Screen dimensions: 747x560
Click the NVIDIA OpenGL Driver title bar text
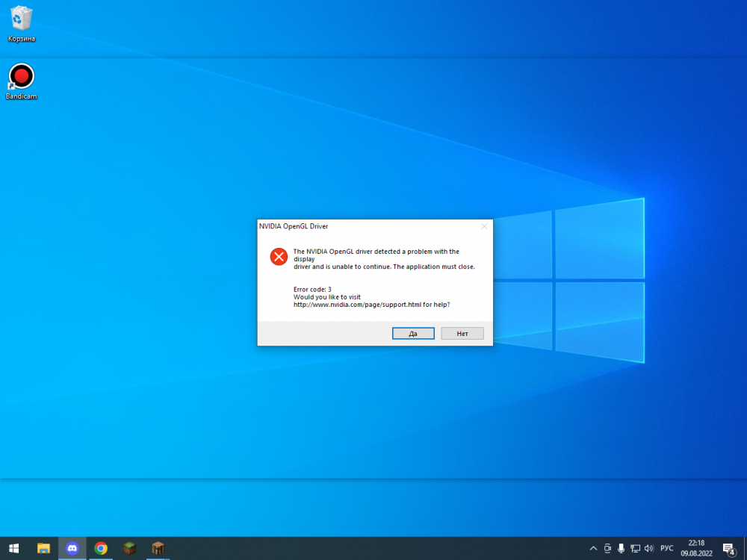click(294, 226)
